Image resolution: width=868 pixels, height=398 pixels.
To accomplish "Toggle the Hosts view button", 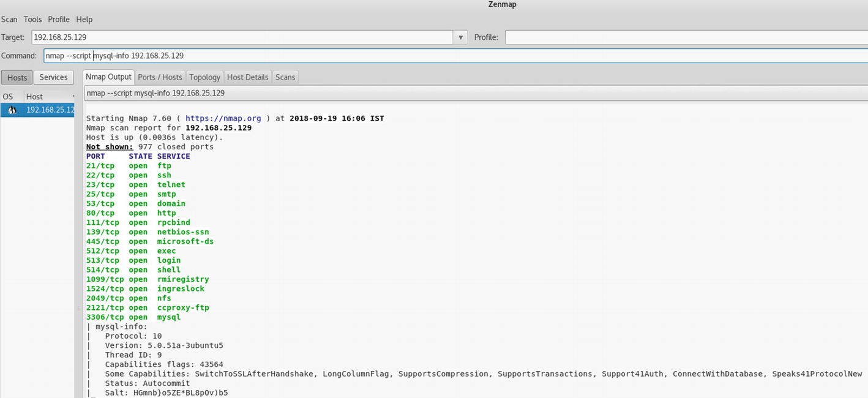I will (17, 77).
